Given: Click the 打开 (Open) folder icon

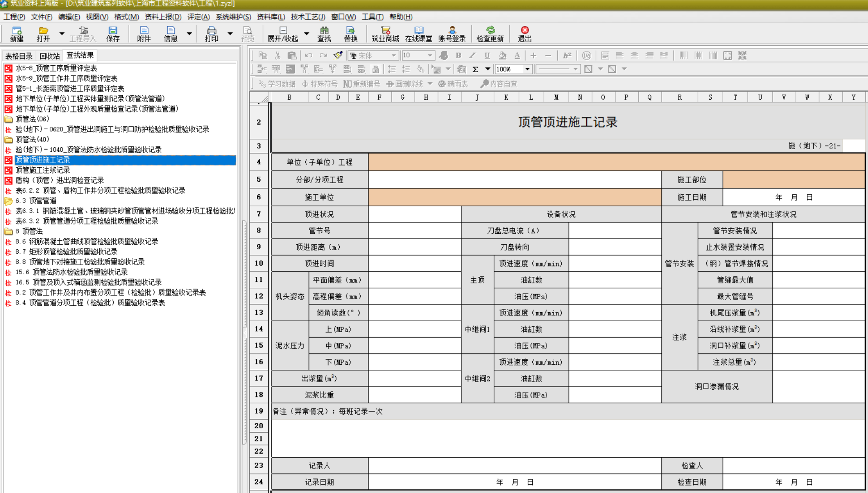Looking at the screenshot, I should [43, 34].
